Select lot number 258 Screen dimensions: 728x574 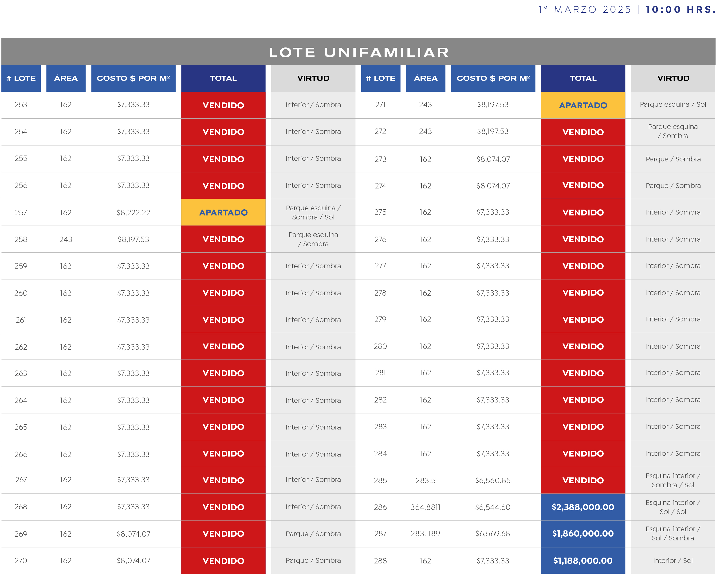point(21,239)
